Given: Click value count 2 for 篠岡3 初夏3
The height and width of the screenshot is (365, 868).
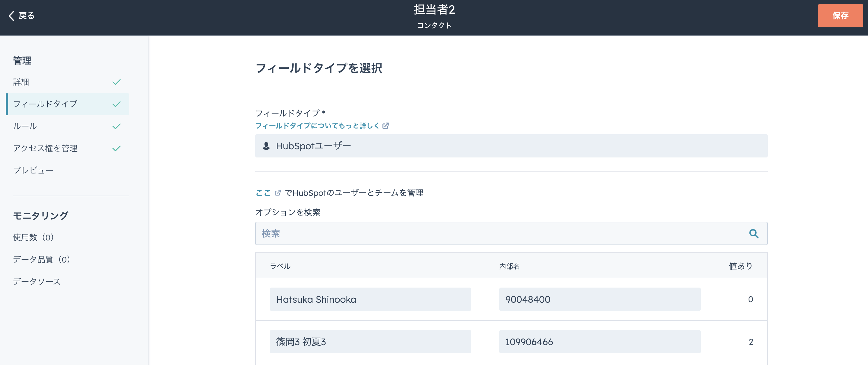Looking at the screenshot, I should (751, 341).
